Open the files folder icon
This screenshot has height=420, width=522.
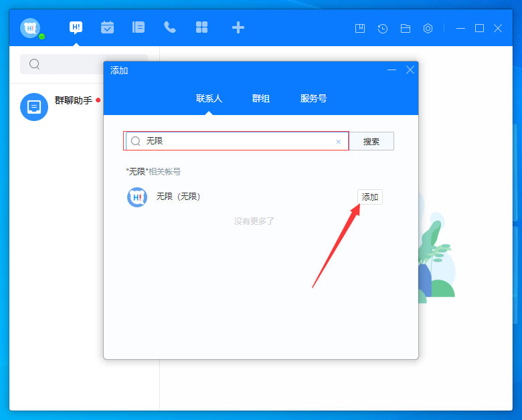tap(405, 28)
